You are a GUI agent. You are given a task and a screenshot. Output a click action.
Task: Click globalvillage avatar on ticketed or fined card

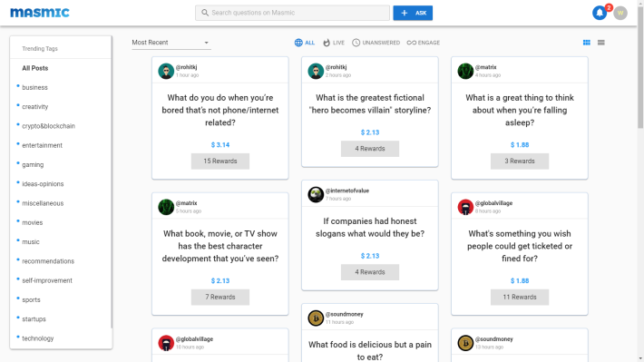coord(465,207)
